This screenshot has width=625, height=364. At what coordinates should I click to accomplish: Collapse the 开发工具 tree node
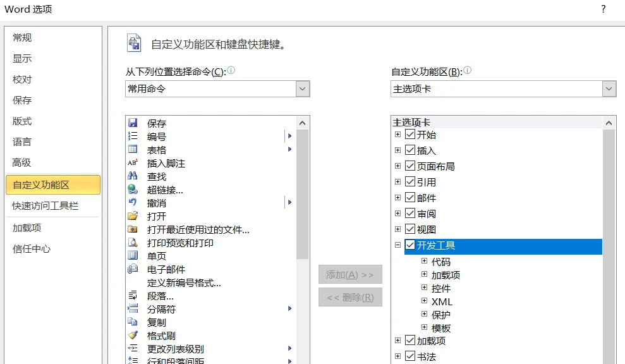click(397, 245)
